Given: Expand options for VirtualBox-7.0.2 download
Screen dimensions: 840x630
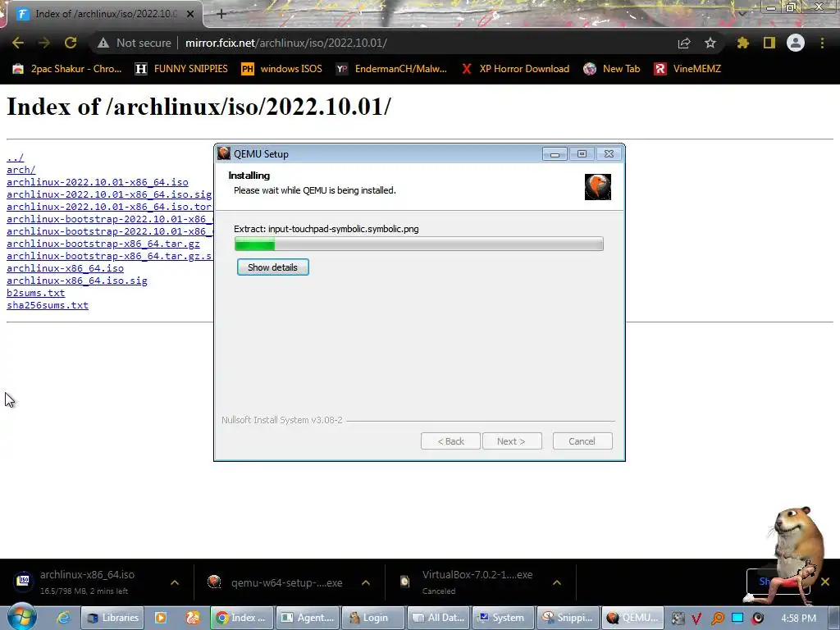Looking at the screenshot, I should tap(557, 582).
